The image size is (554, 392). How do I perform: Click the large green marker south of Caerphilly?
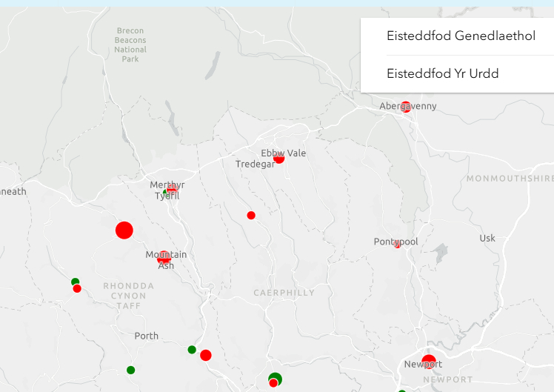point(276,379)
